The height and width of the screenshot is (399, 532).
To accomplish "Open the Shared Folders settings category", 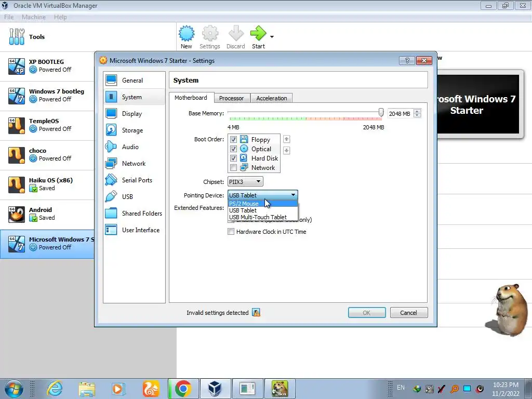I will pos(134,214).
